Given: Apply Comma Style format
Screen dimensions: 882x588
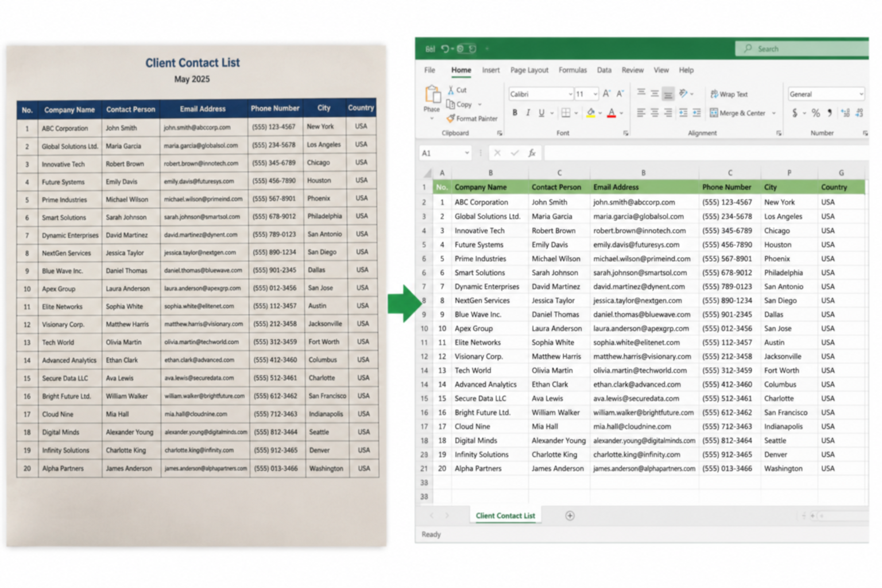Looking at the screenshot, I should click(830, 113).
